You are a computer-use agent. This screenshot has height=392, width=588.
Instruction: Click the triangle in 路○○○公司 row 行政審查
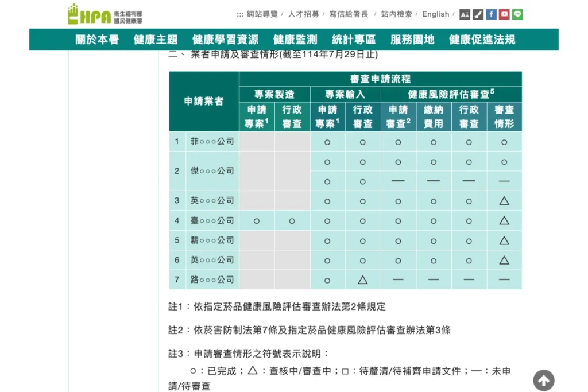[x=363, y=280]
